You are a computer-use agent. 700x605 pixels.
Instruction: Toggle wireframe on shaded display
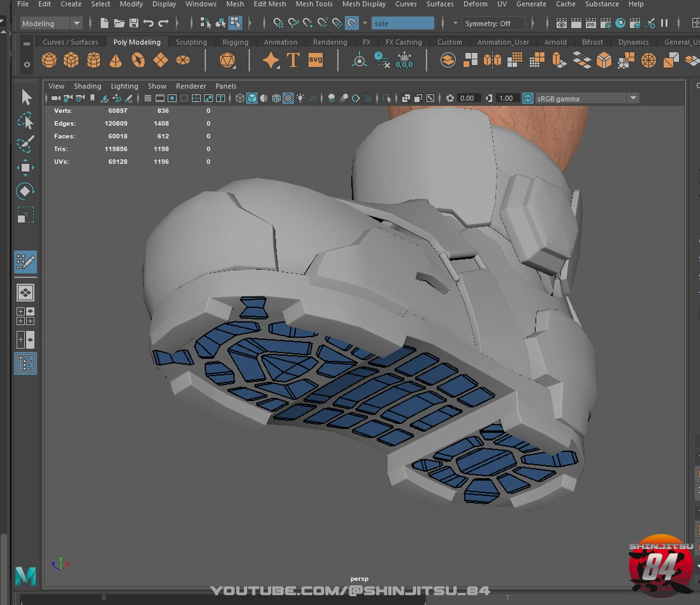[276, 98]
